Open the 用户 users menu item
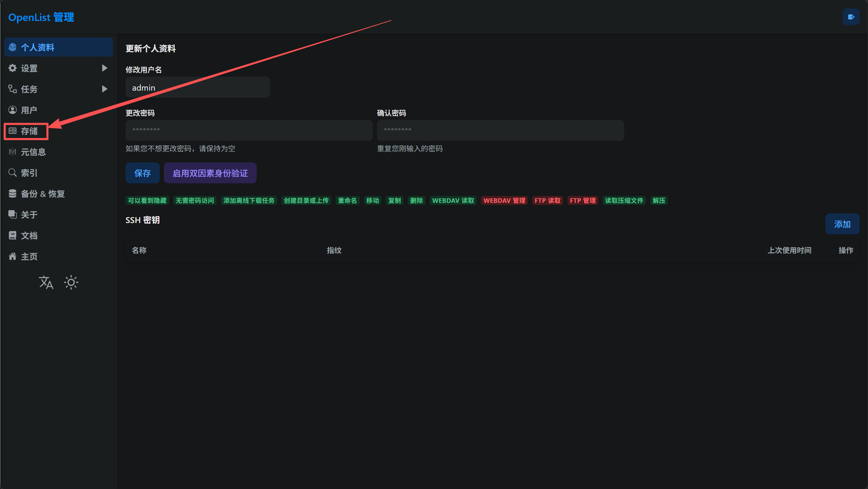The height and width of the screenshot is (489, 868). (x=29, y=110)
